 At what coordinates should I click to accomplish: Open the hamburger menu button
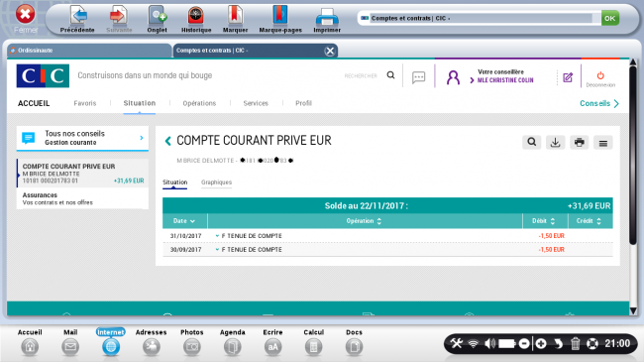tap(603, 143)
